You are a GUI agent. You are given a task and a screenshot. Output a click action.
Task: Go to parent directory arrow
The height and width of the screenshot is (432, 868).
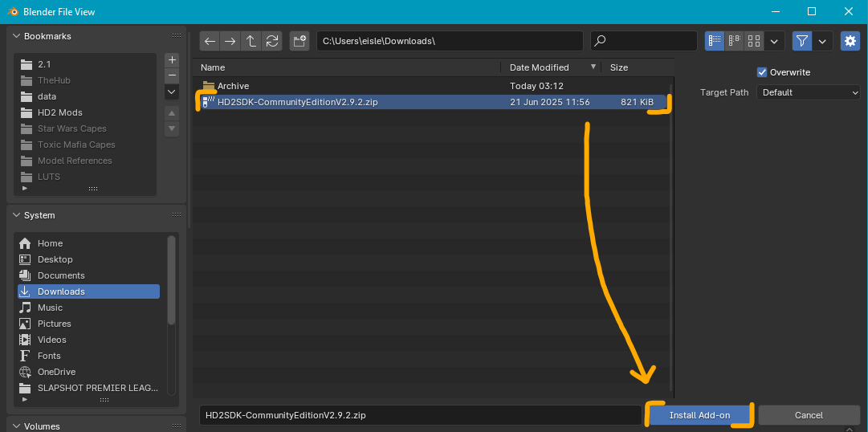[251, 41]
